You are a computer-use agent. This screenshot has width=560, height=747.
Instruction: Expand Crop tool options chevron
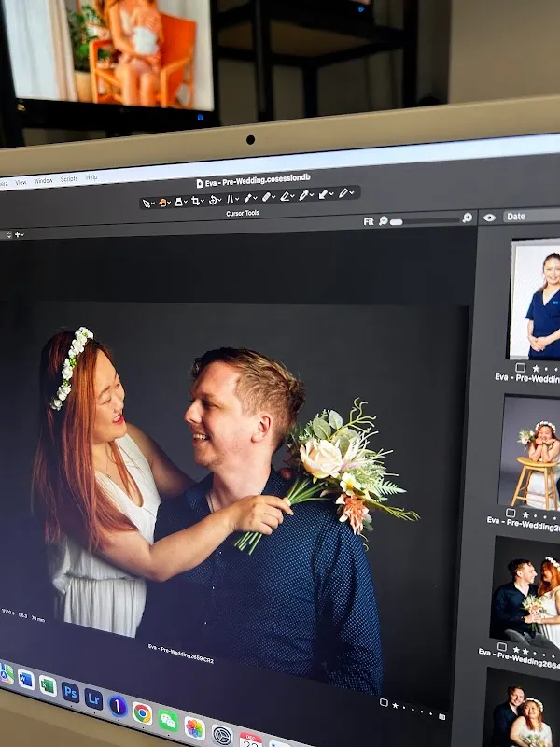click(x=202, y=201)
